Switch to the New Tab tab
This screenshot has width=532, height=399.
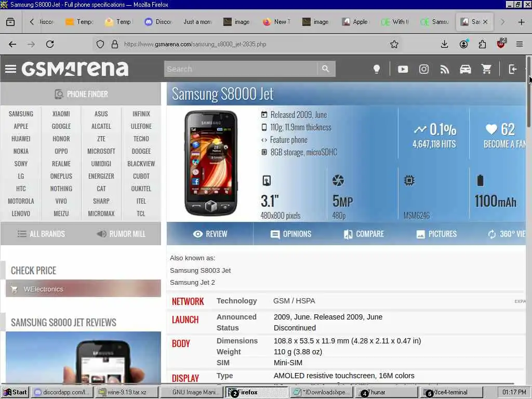[x=276, y=22]
